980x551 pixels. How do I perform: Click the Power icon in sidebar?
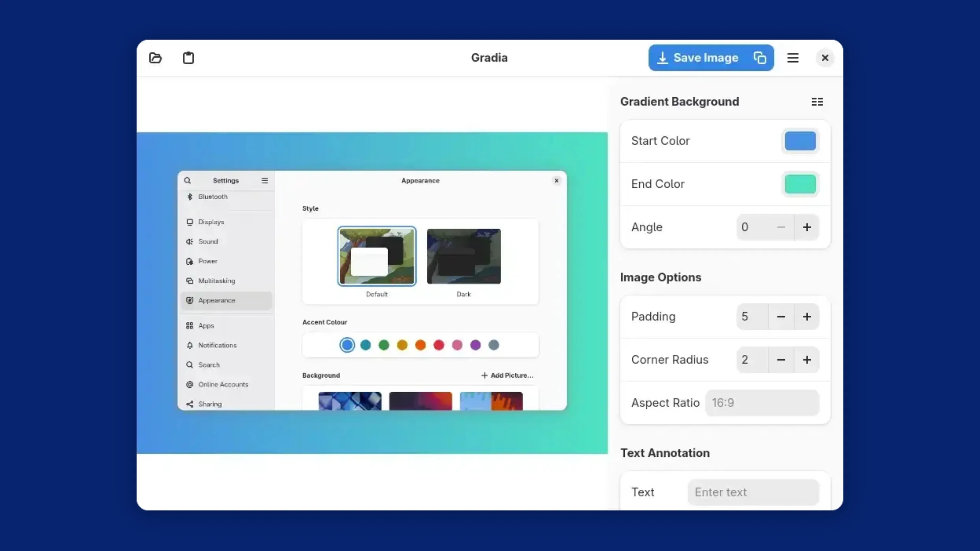(x=190, y=262)
